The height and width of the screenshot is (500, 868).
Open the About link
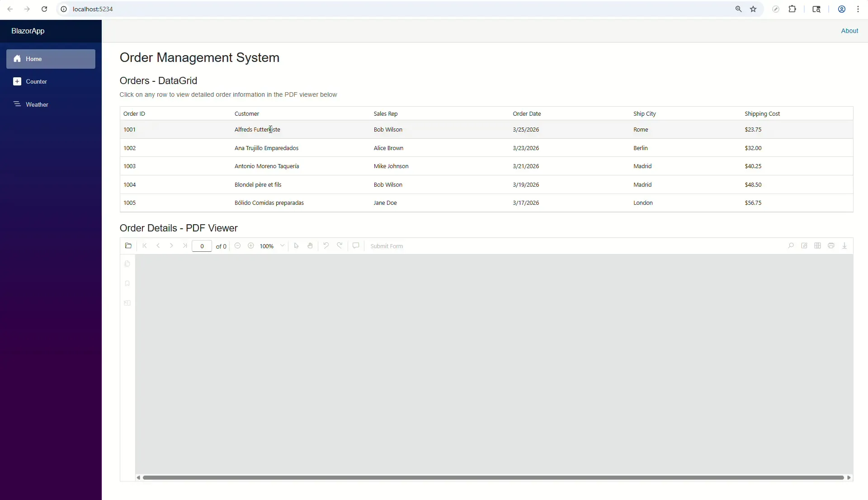849,31
